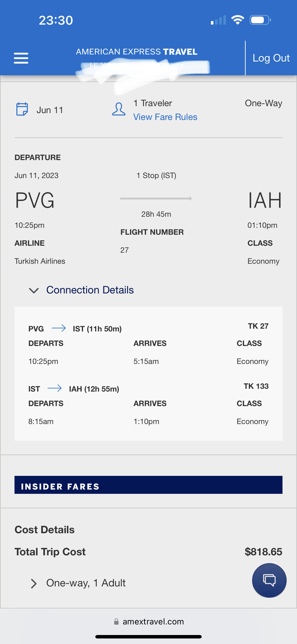The height and width of the screenshot is (644, 297).
Task: Tap the calendar date icon
Action: (x=22, y=109)
